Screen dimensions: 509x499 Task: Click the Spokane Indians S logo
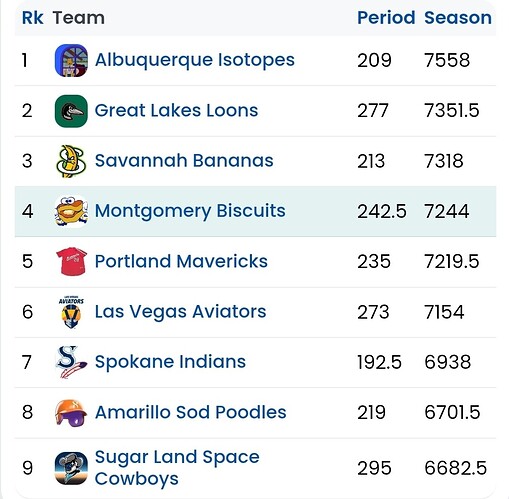click(x=71, y=362)
